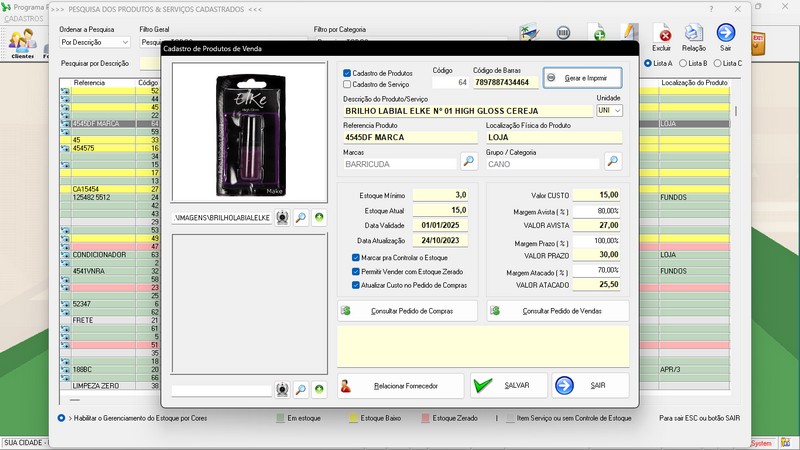Click Localização do Produto column header

click(x=694, y=83)
